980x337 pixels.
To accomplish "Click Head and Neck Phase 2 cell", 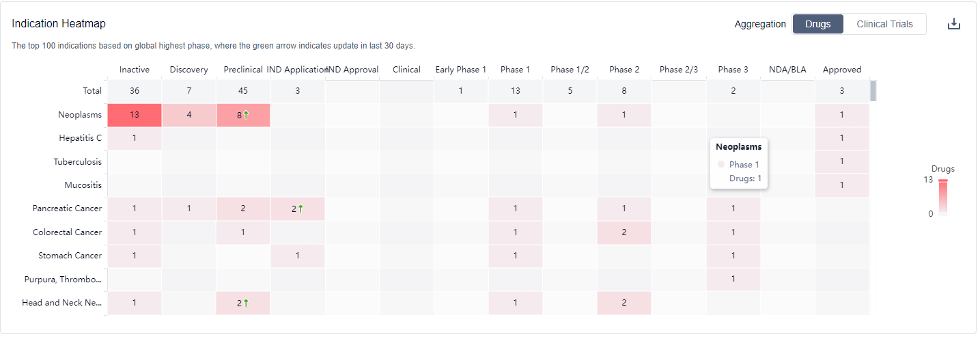I will pyautogui.click(x=624, y=303).
